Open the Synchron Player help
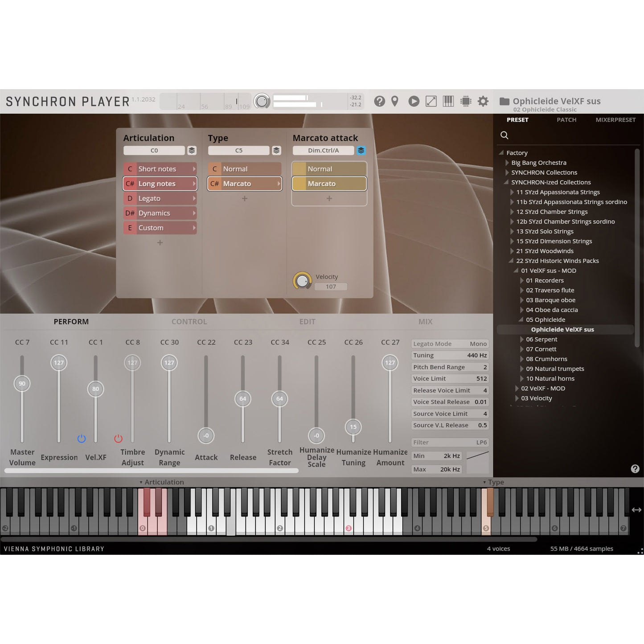Screen dimensions: 644x644 pyautogui.click(x=379, y=101)
